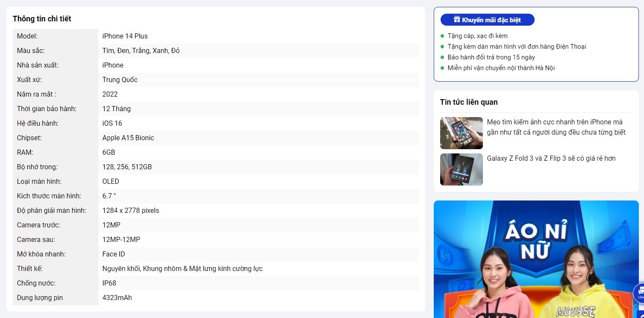This screenshot has height=318, width=644.
Task: Click the '6GB' RAM value
Action: pos(109,153)
